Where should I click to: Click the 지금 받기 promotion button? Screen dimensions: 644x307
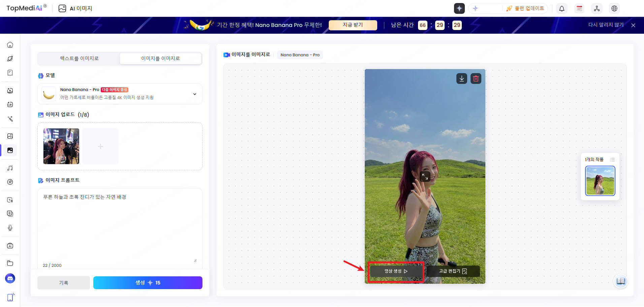(353, 25)
